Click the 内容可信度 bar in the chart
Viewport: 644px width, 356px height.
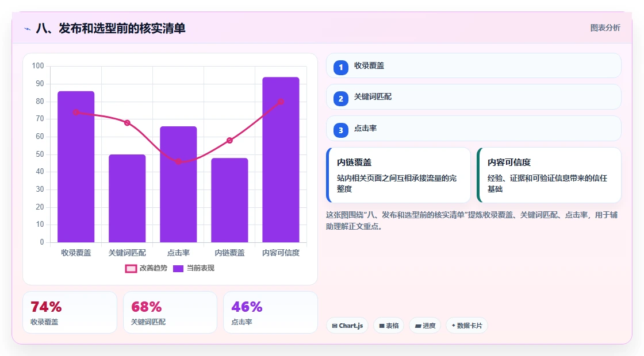281,160
